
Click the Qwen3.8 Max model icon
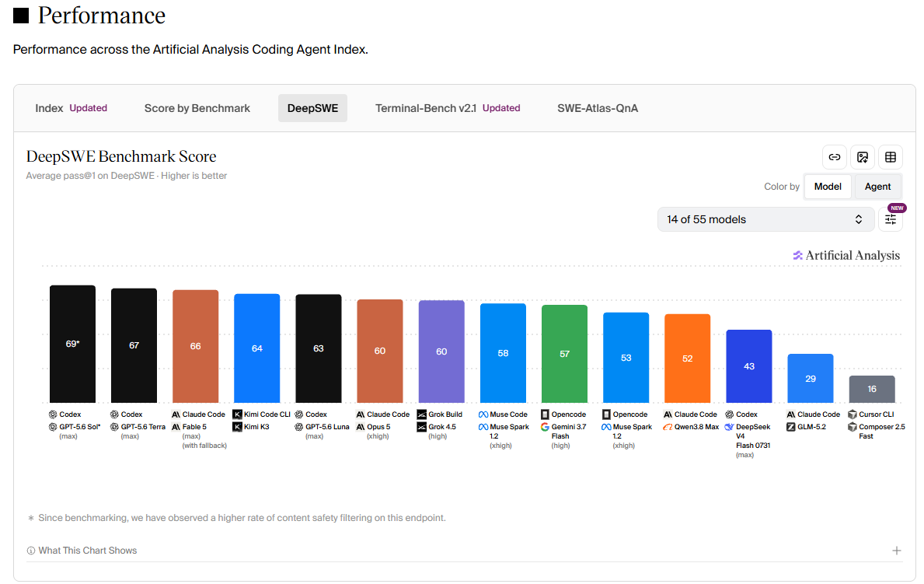pos(668,427)
